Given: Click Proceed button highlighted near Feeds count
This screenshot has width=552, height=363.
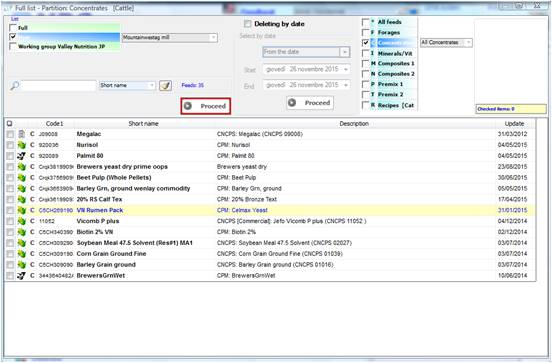Looking at the screenshot, I should (x=206, y=106).
